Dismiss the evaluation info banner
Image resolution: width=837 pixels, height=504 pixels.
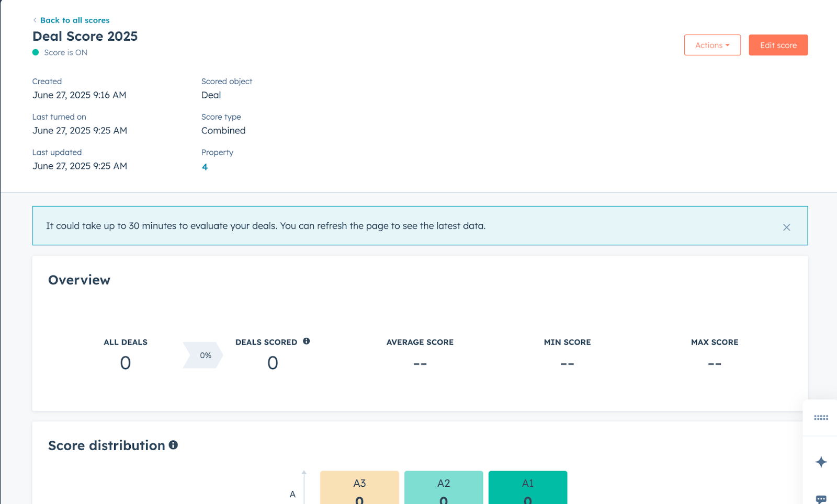coord(786,227)
